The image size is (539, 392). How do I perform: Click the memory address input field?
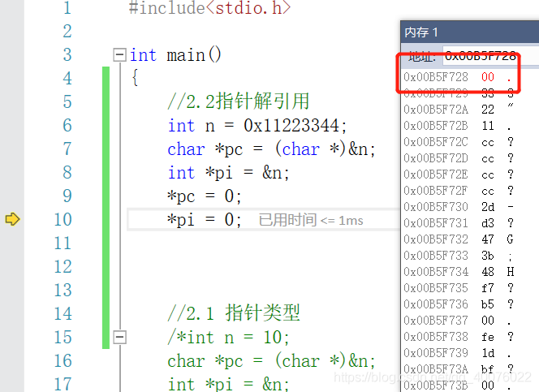coord(490,55)
